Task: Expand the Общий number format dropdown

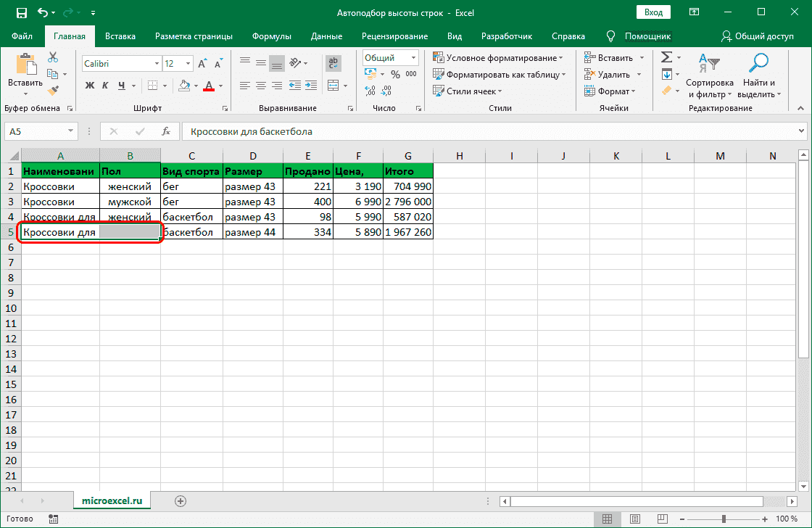Action: click(414, 57)
